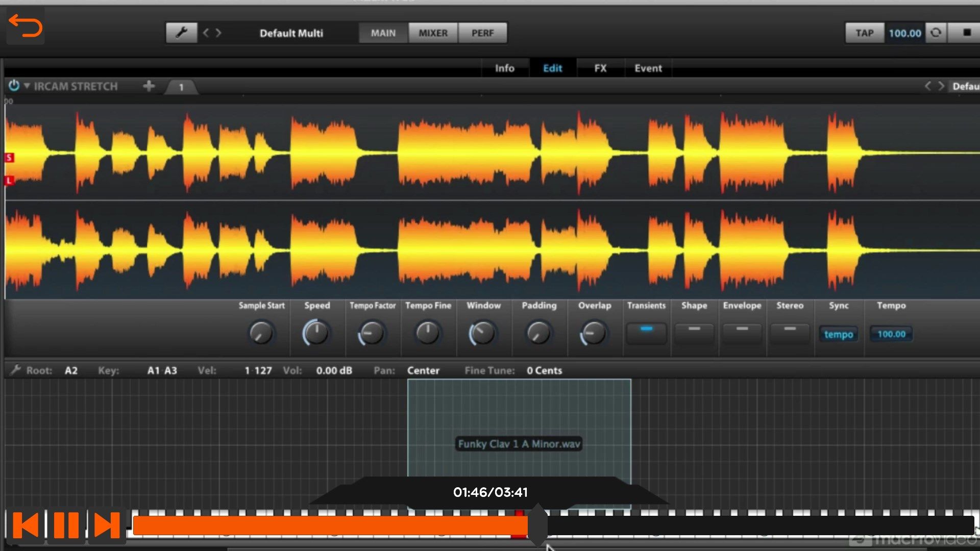
Task: Click the orange back arrow icon
Action: tap(26, 26)
